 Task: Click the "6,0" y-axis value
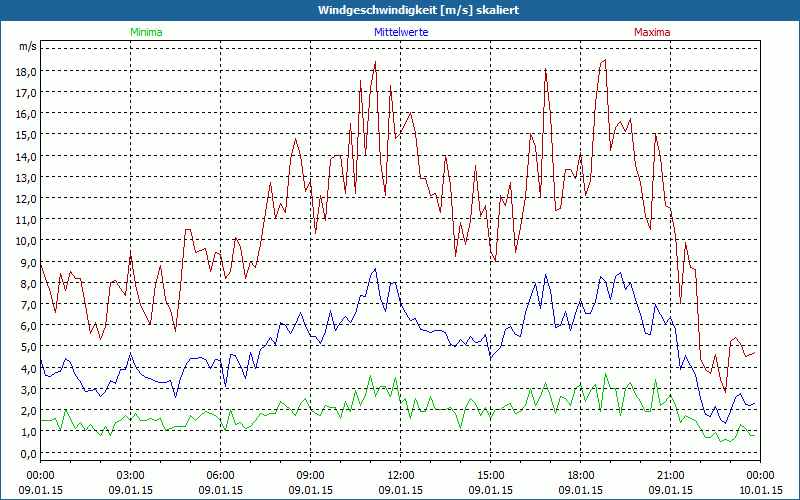click(30, 327)
